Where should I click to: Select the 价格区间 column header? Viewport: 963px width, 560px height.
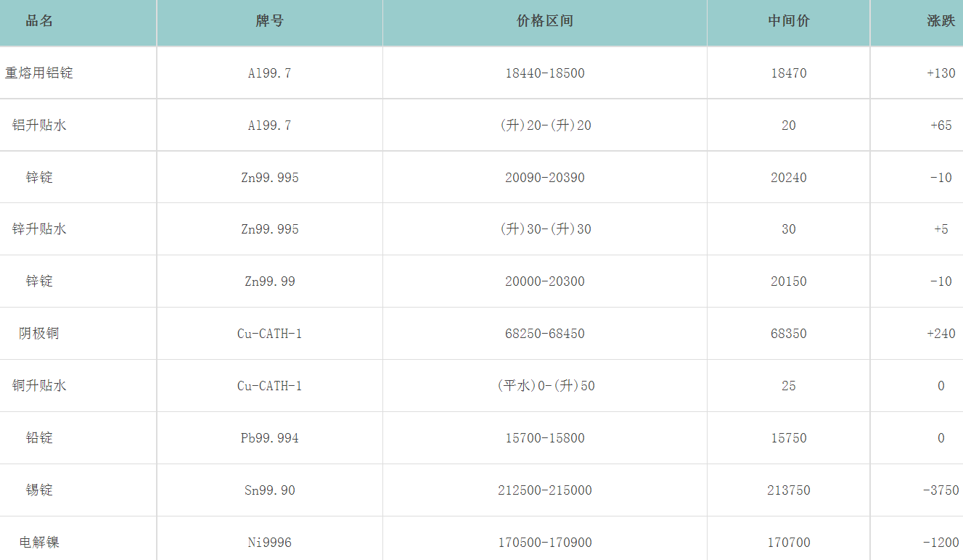click(544, 21)
